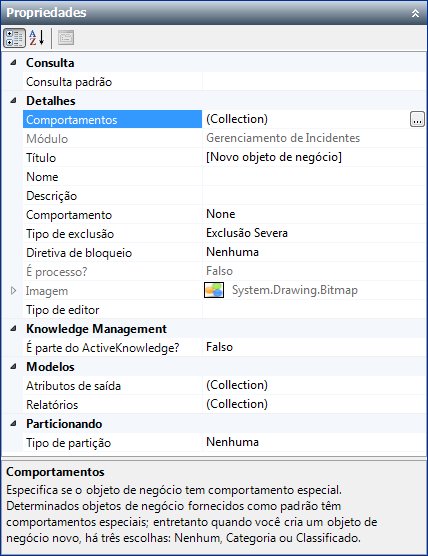Screen dimensions: 428x556
Task: Click the Imagem bitmap thumbnail
Action: [x=214, y=290]
